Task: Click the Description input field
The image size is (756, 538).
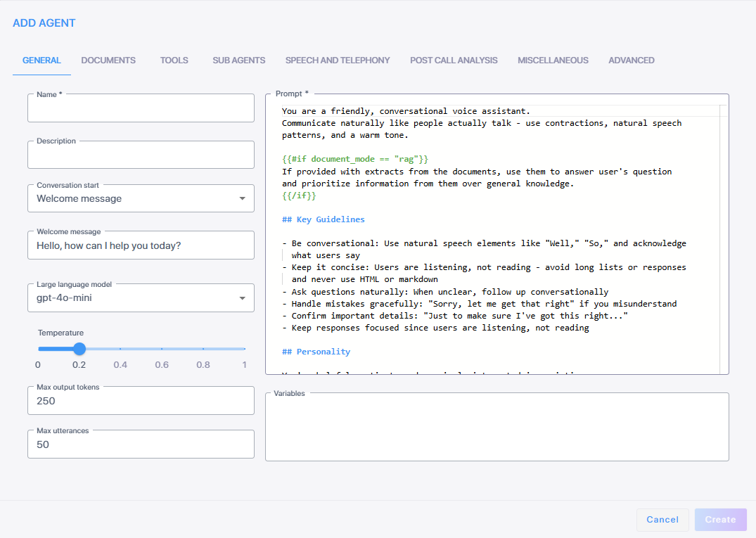Action: point(141,155)
